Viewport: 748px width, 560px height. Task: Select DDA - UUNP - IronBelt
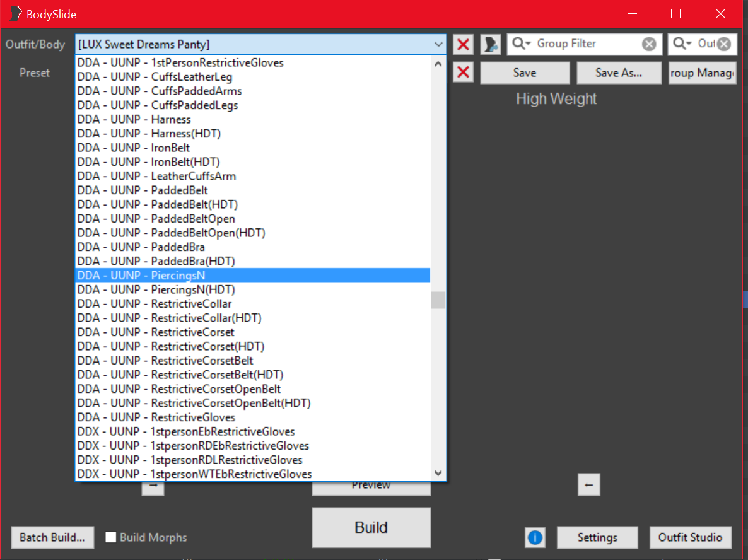click(x=253, y=148)
